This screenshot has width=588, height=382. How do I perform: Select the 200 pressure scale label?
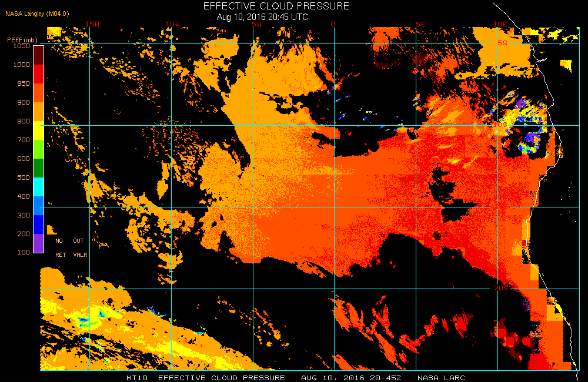(24, 233)
